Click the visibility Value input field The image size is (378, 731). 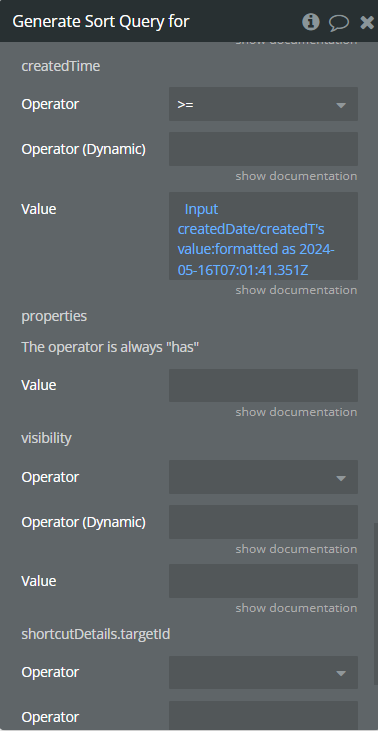coord(263,581)
